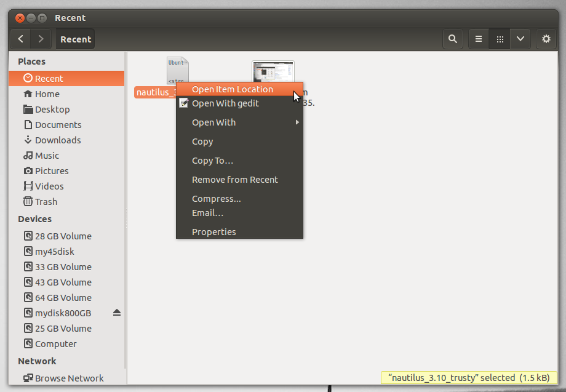The height and width of the screenshot is (392, 566).
Task: Open the 25 GB Volume label
Action: [63, 329]
